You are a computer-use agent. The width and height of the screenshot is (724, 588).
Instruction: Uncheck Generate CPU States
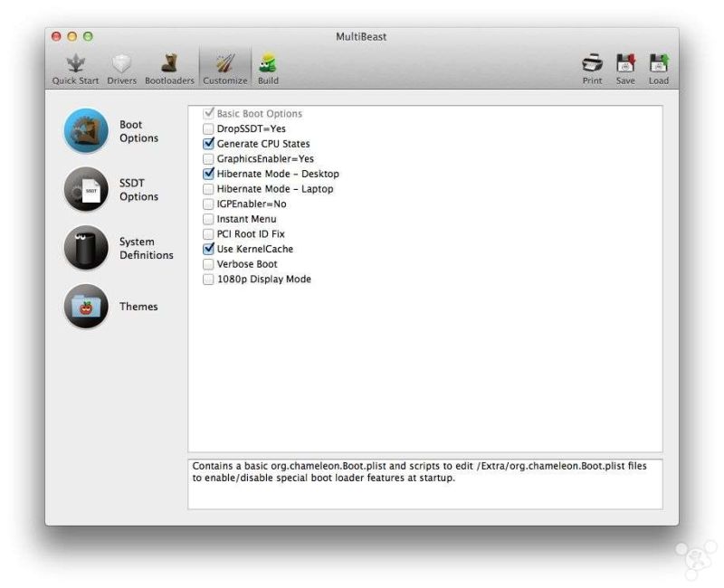tap(209, 144)
